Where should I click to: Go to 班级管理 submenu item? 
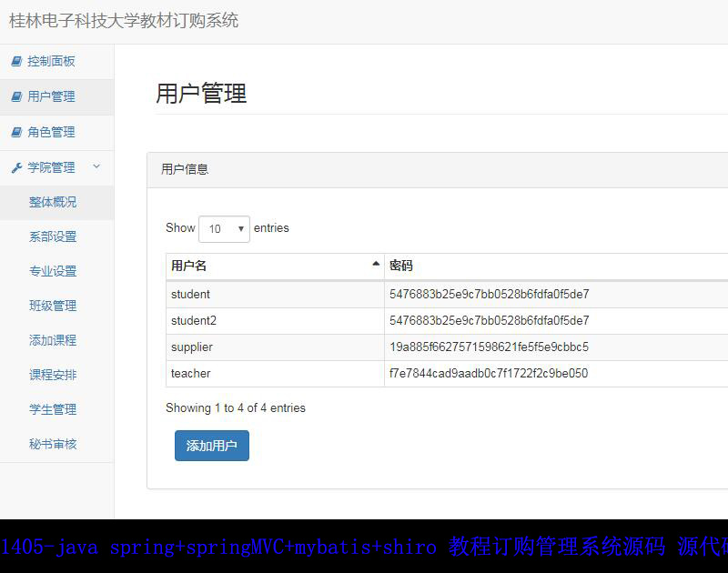[53, 306]
